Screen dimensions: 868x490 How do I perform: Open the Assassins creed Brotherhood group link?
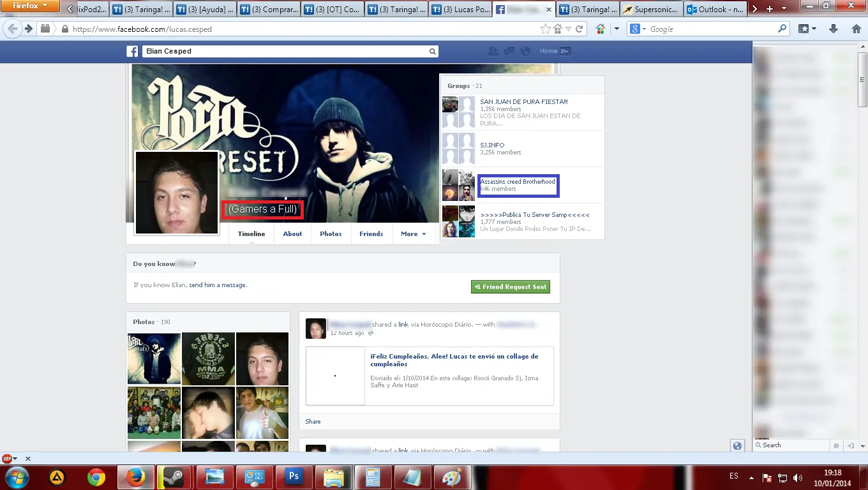pyautogui.click(x=518, y=182)
